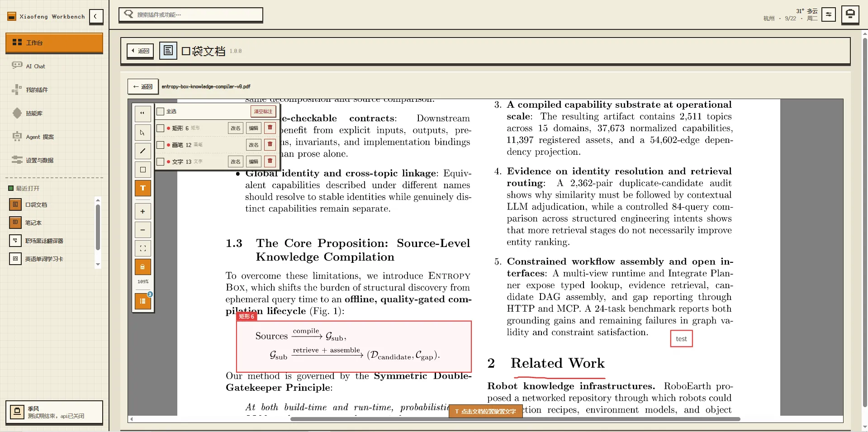Delete the 画笔 12 annotation
The image size is (868, 432).
click(270, 145)
